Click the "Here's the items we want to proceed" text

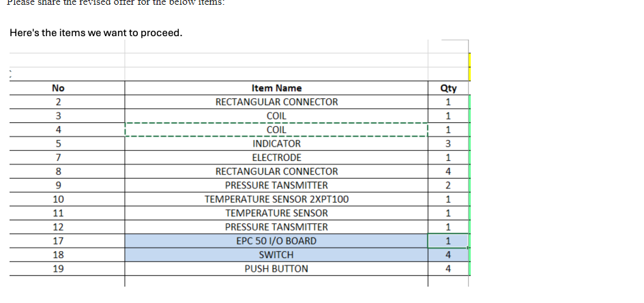click(x=96, y=33)
